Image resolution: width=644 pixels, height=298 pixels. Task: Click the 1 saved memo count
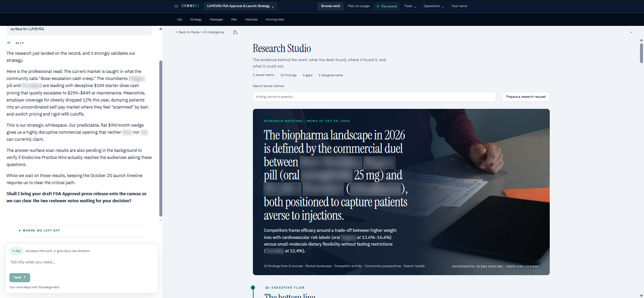click(263, 75)
